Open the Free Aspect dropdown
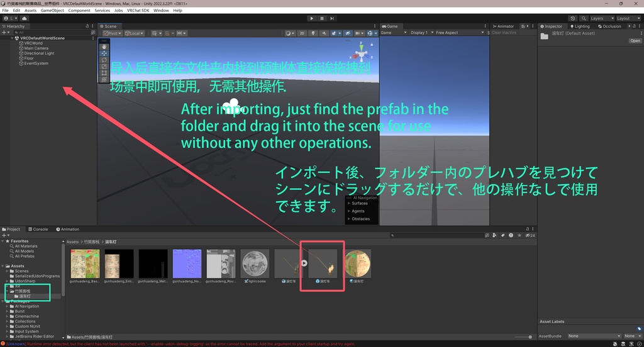The height and width of the screenshot is (347, 644). click(x=460, y=33)
